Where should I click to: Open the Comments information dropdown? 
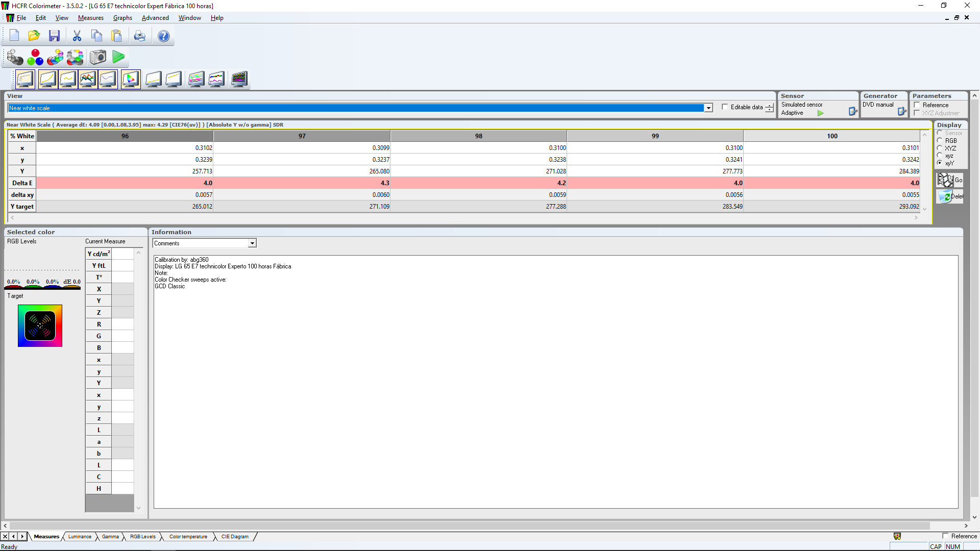252,243
